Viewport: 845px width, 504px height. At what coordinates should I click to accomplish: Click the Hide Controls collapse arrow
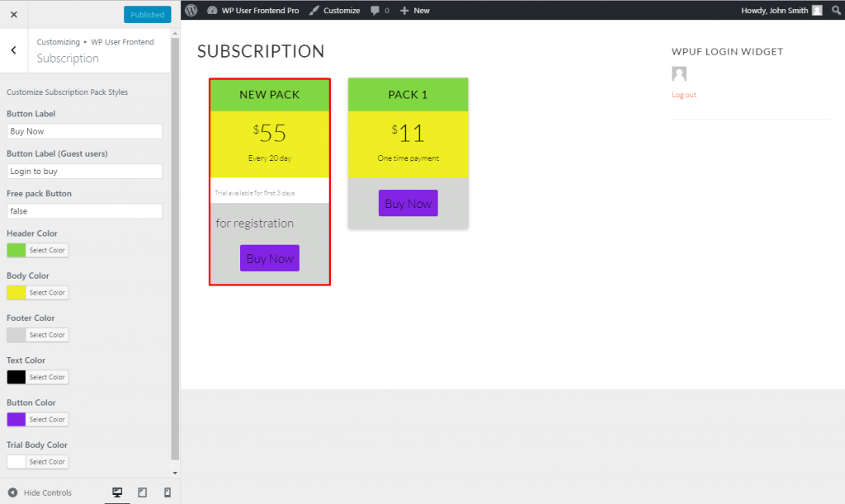[x=13, y=492]
